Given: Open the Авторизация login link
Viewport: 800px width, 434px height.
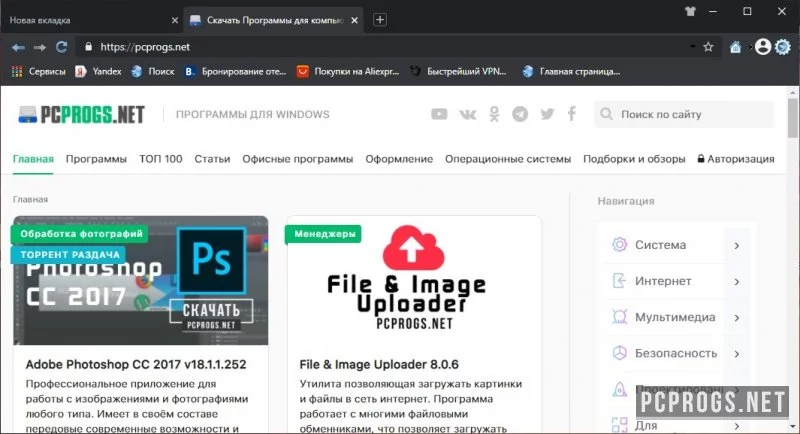Looking at the screenshot, I should click(x=736, y=159).
